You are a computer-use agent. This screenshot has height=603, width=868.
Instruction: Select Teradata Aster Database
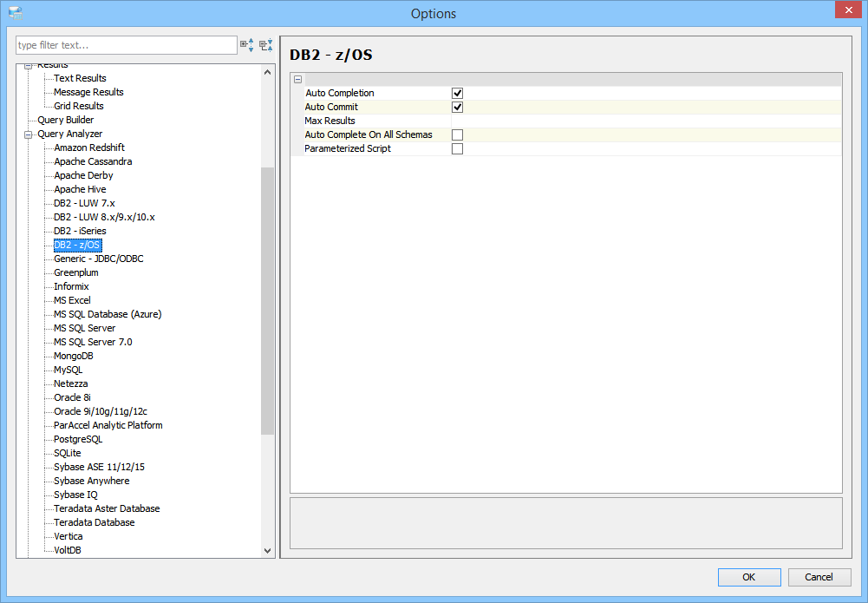pos(107,508)
